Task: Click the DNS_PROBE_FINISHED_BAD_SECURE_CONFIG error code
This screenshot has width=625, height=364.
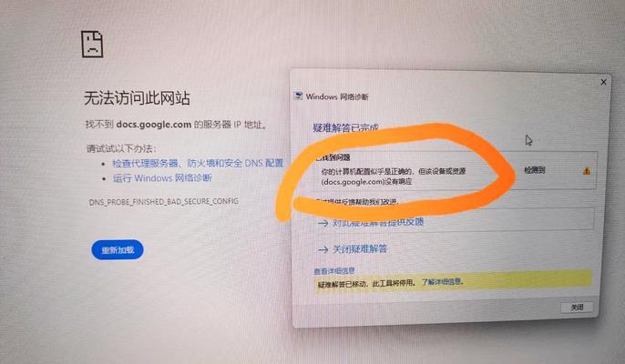Action: tap(163, 201)
